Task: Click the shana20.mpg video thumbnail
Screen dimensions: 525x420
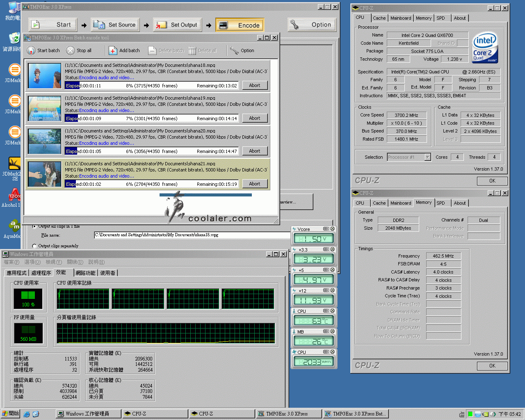Action: click(45, 142)
